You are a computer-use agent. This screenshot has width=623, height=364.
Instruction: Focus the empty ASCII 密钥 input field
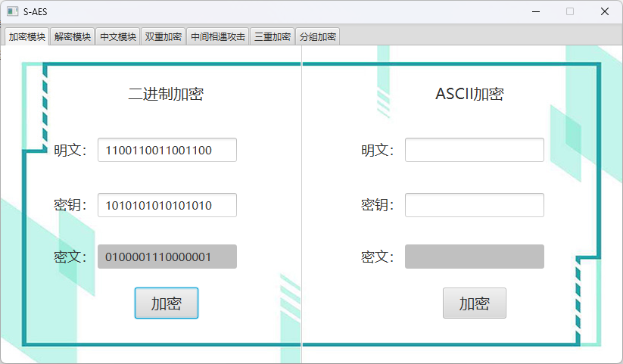click(x=474, y=205)
